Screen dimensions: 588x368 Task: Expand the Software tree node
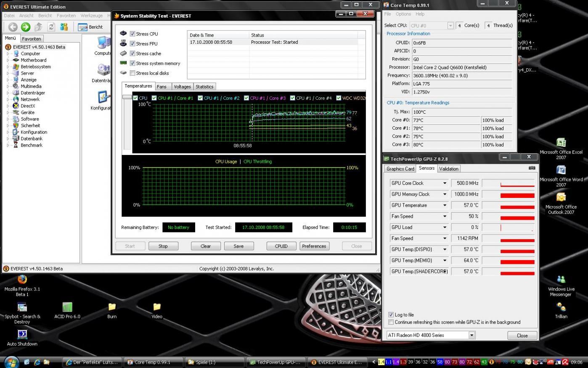click(x=8, y=119)
